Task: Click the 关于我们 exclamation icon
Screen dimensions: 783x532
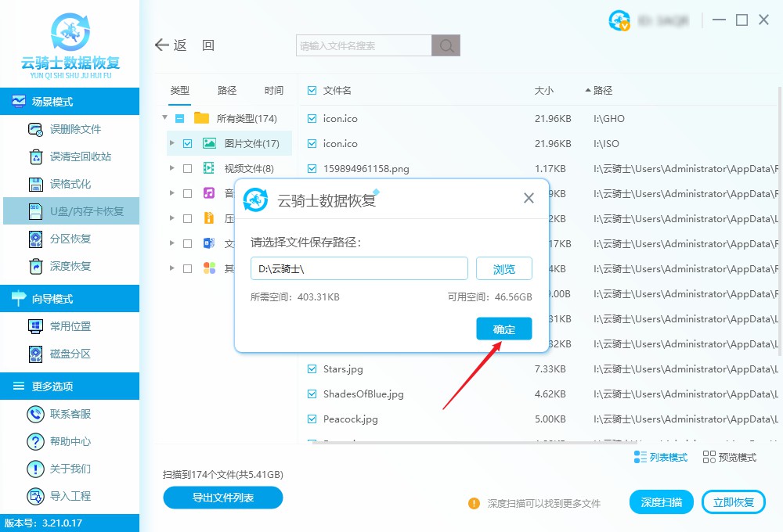Action: click(35, 469)
